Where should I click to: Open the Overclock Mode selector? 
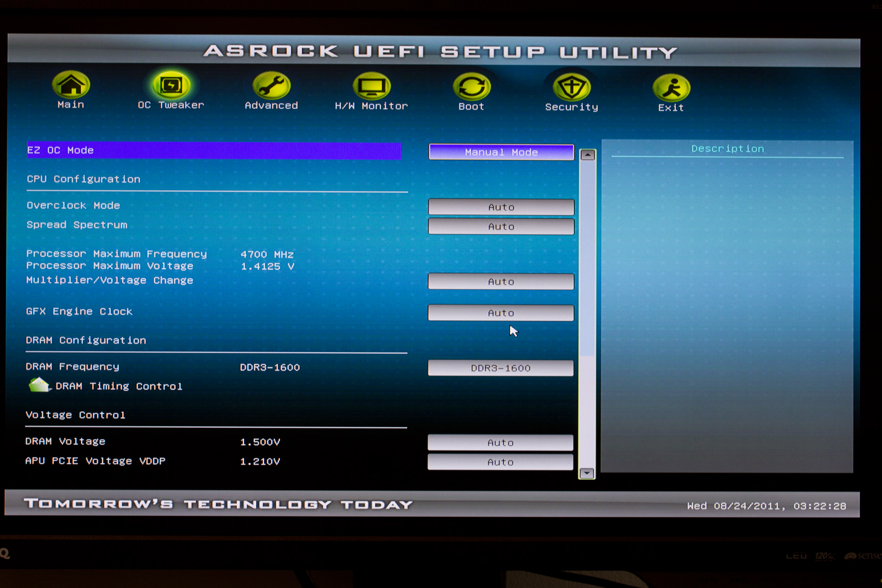501,207
